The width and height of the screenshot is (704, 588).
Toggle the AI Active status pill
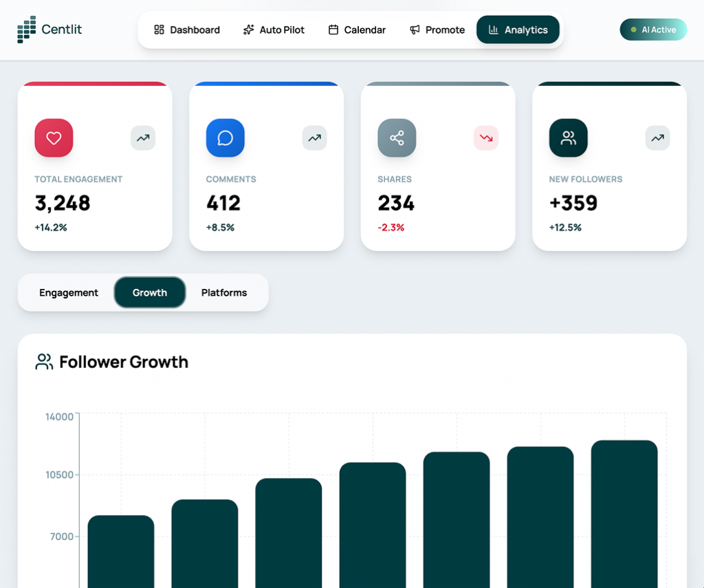(652, 30)
